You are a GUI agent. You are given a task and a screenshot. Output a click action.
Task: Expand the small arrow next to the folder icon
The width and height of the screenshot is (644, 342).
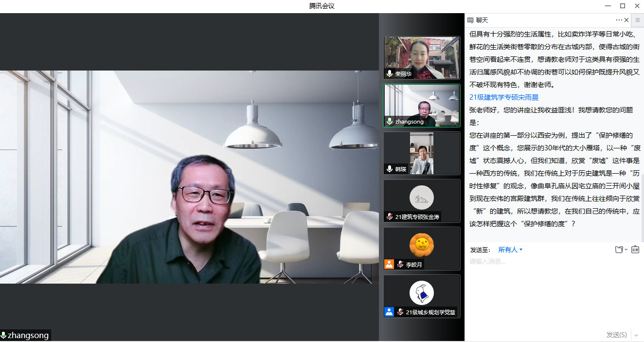pyautogui.click(x=626, y=250)
